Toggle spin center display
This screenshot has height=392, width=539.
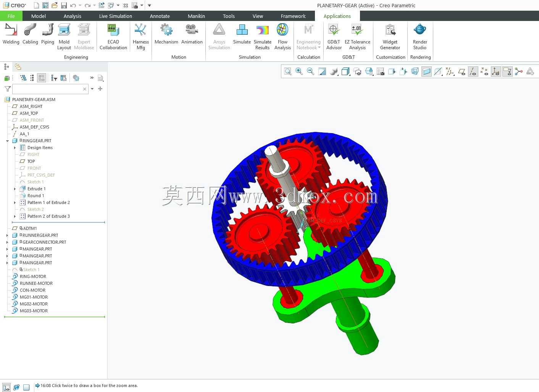coord(519,71)
